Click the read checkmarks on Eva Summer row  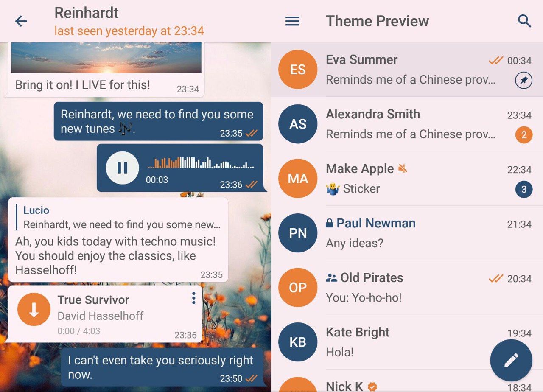[x=496, y=61]
